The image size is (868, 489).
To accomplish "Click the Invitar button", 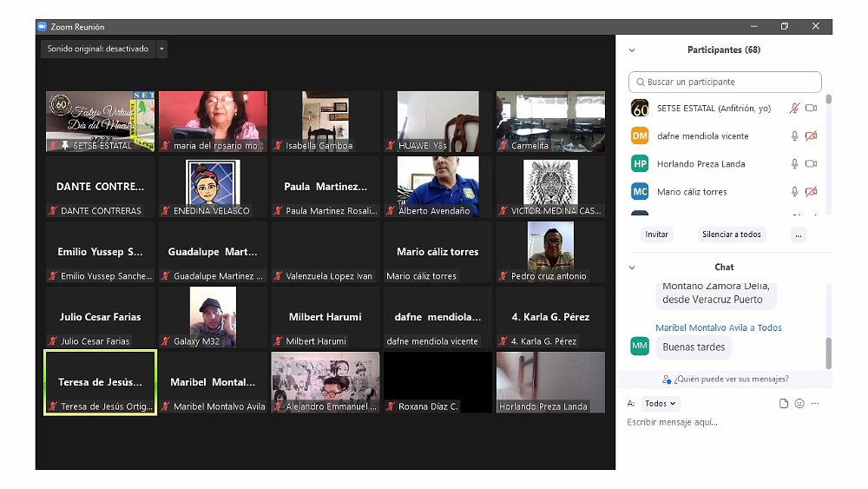I will click(x=657, y=235).
